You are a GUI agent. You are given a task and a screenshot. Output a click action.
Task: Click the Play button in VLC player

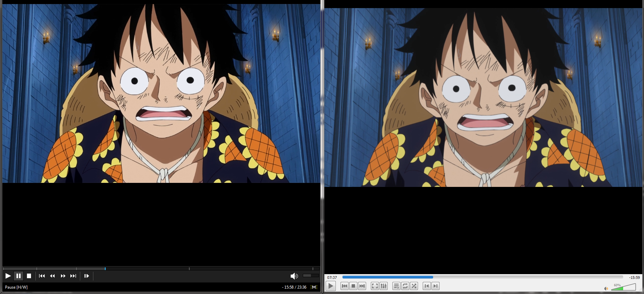tap(331, 286)
